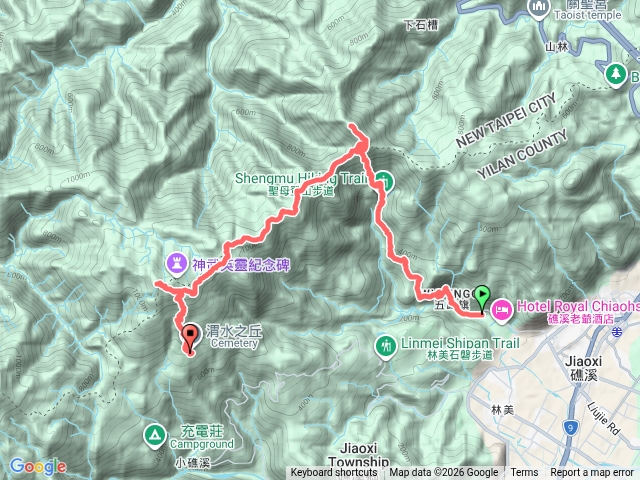
Task: Select the Taoist temple icon
Action: (538, 8)
